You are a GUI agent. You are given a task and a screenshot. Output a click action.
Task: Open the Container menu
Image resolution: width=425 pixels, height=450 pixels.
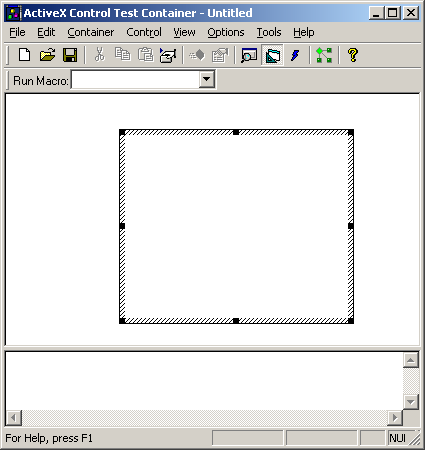click(x=91, y=32)
